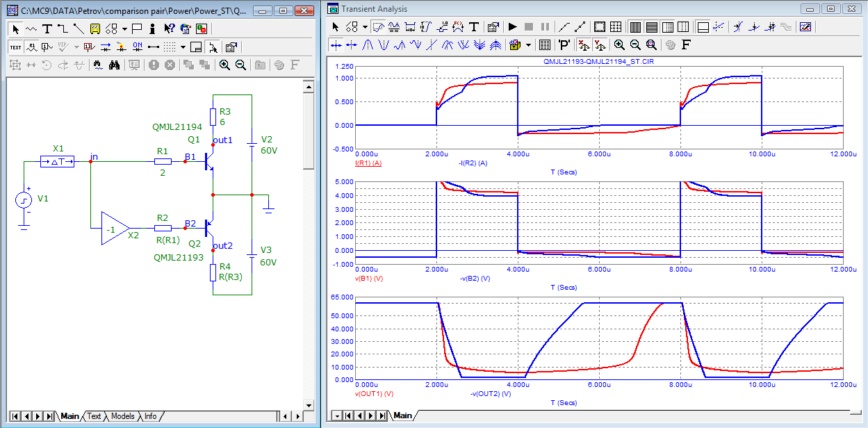Select the Main tab in schematic window
Screen dimensions: 868x428
coord(69,416)
